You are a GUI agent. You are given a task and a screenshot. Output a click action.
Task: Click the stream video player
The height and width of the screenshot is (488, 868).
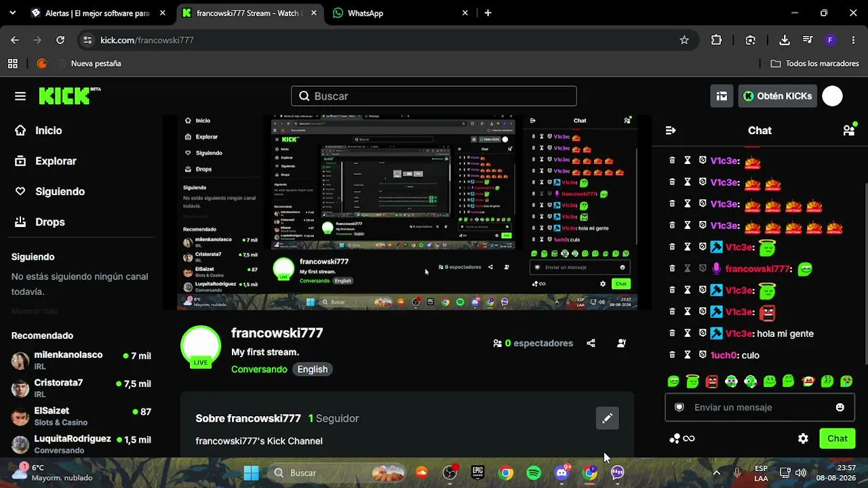407,212
